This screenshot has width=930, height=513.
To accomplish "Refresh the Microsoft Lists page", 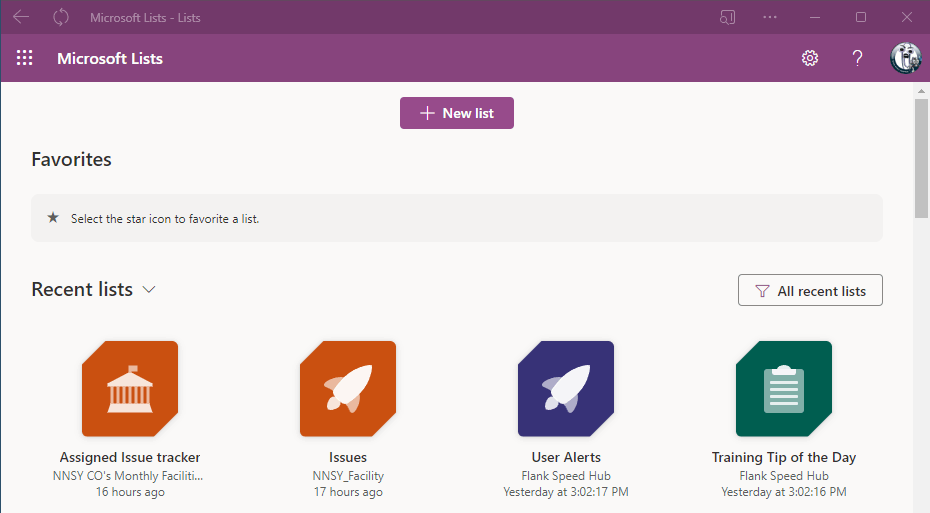I will click(x=60, y=17).
